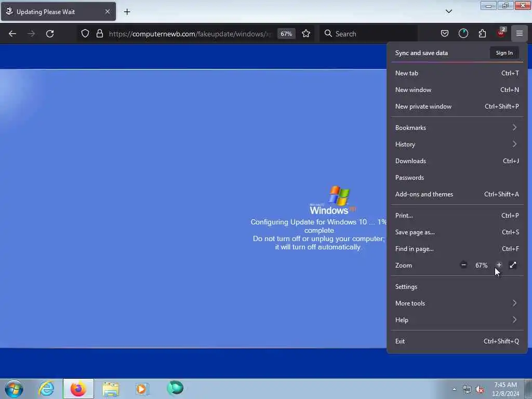The width and height of the screenshot is (532, 399).
Task: Open the uBlock Origin extension icon
Action: [501, 33]
